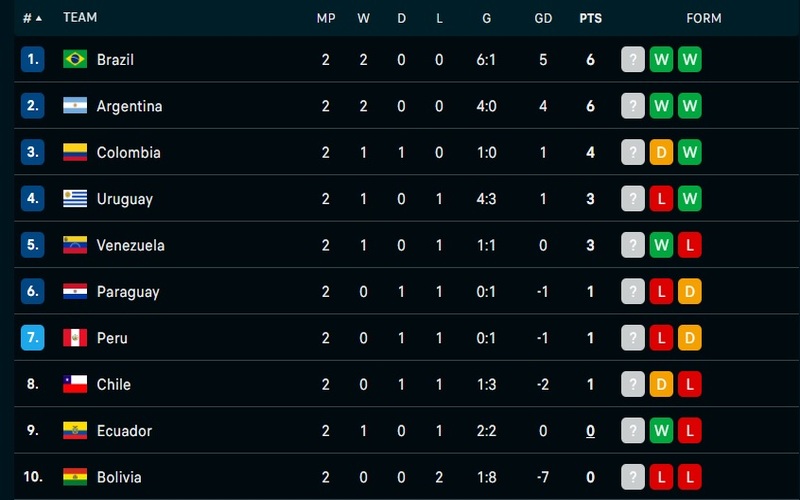Image resolution: width=800 pixels, height=500 pixels.
Task: Open the Paraguay team link
Action: click(128, 292)
